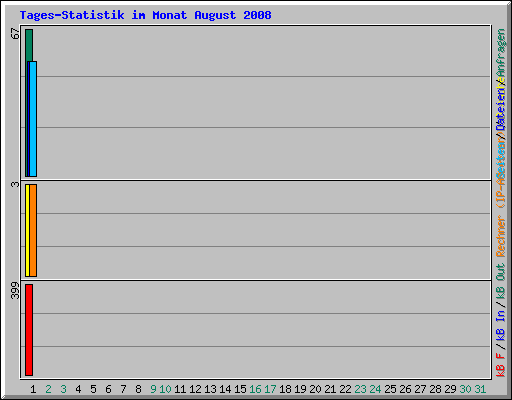Click the cyan Seiten bar for day 1
This screenshot has width=512, height=400.
click(33, 119)
